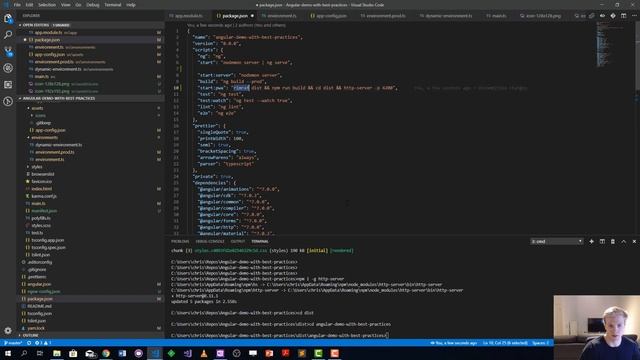Click the git compare diamond icon in editor toolbar
This screenshot has width=640, height=360.
613,16
